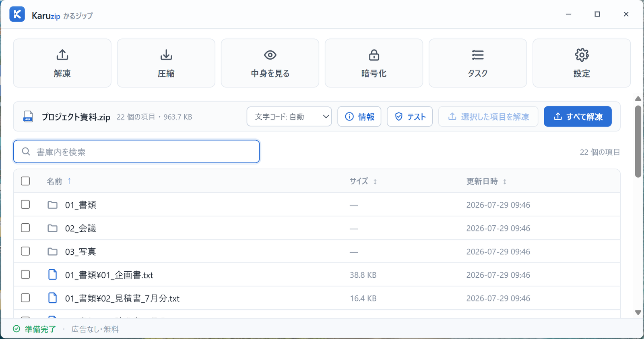The width and height of the screenshot is (644, 339).
Task: Click sort arrows beside 更新日時 header
Action: tap(505, 182)
